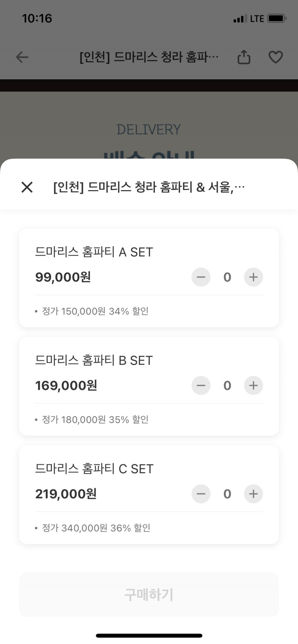Tap the home indicator bar at bottom
The width and height of the screenshot is (298, 644).
tap(149, 635)
